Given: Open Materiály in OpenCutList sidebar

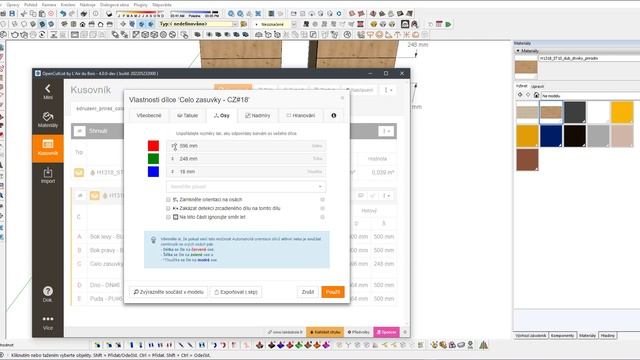Looking at the screenshot, I should coord(48,120).
